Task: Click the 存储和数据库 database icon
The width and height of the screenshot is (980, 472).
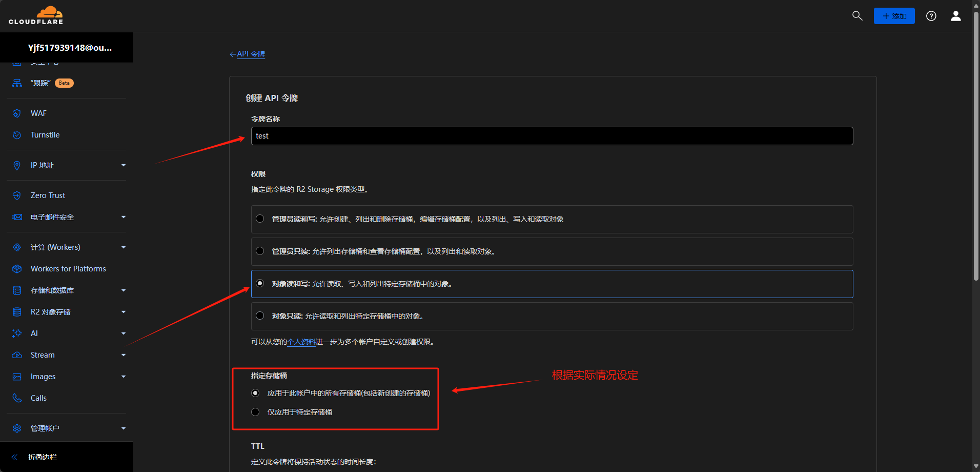Action: [17, 290]
